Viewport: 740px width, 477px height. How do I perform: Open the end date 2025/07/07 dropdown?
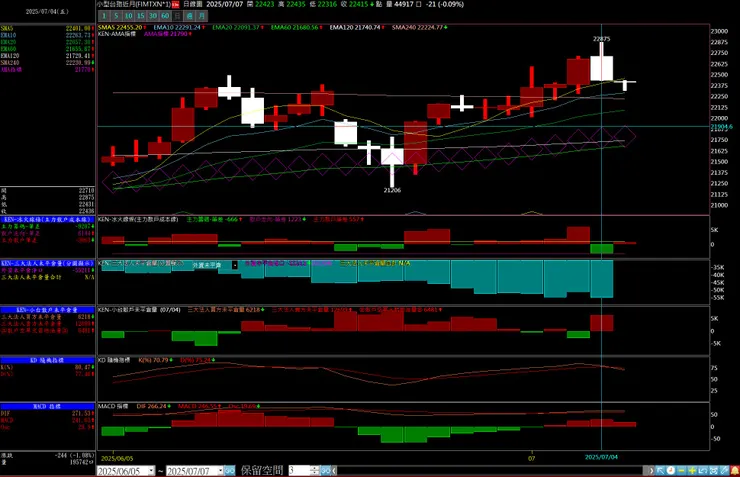[x=220, y=471]
